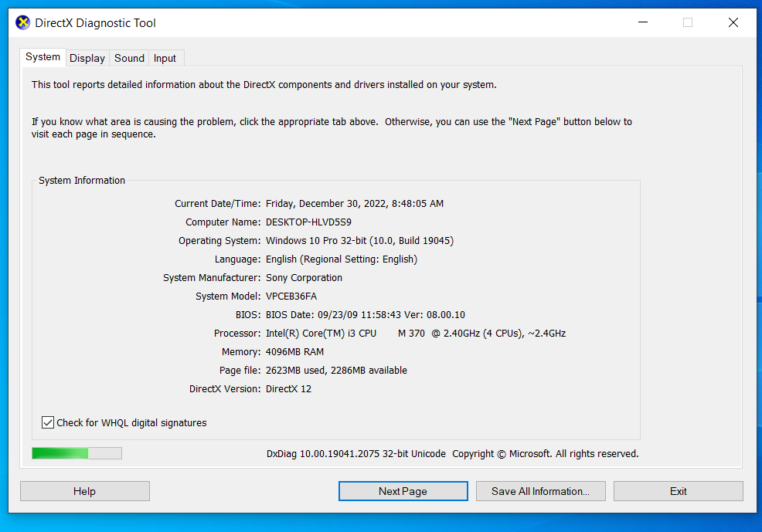Toggle Check for WHQL digital signatures checkbox
762x532 pixels.
click(x=48, y=422)
